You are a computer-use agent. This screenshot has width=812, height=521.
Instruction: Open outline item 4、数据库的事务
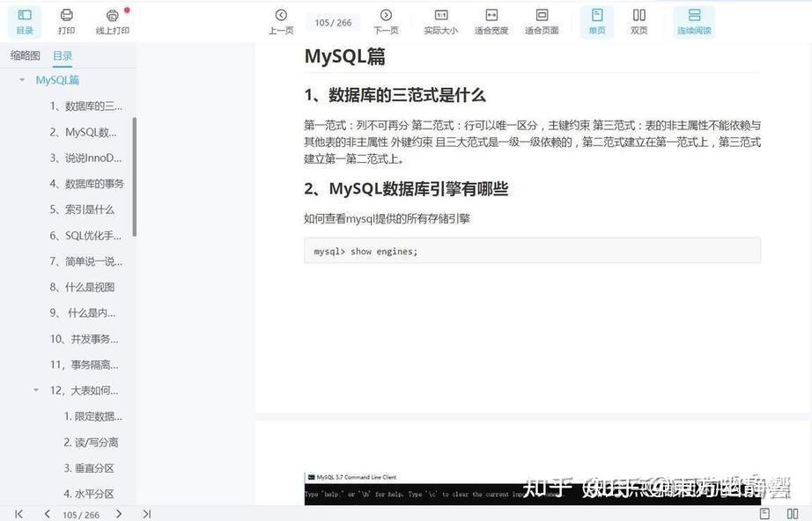pos(86,184)
